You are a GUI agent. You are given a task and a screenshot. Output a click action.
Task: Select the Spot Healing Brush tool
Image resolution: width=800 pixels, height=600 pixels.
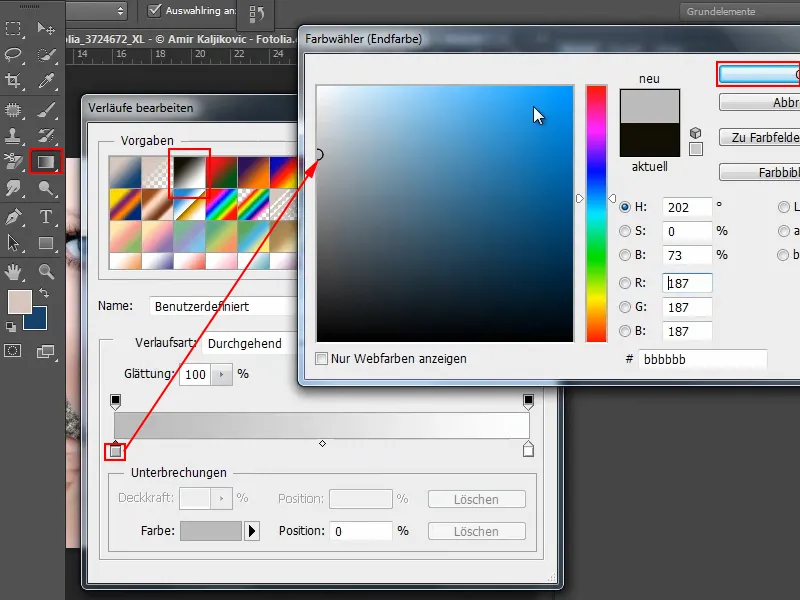pyautogui.click(x=13, y=110)
